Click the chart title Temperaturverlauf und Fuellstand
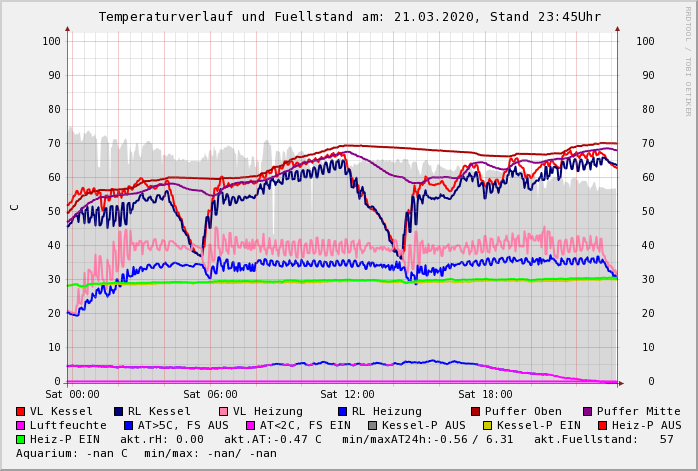Image resolution: width=698 pixels, height=471 pixels. (349, 17)
